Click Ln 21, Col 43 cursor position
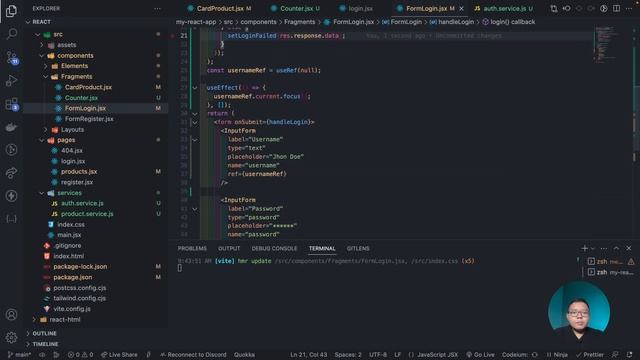Image resolution: width=640 pixels, height=360 pixels. click(x=309, y=355)
